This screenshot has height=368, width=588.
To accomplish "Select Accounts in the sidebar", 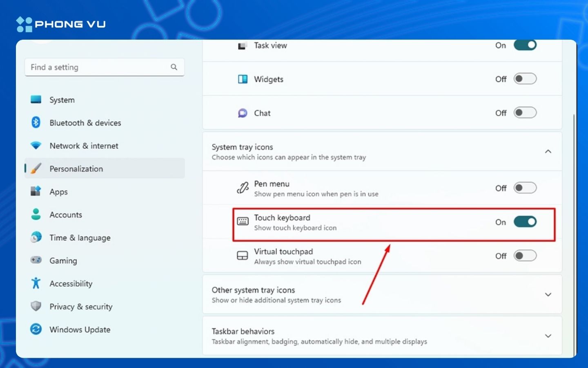I will [x=66, y=215].
